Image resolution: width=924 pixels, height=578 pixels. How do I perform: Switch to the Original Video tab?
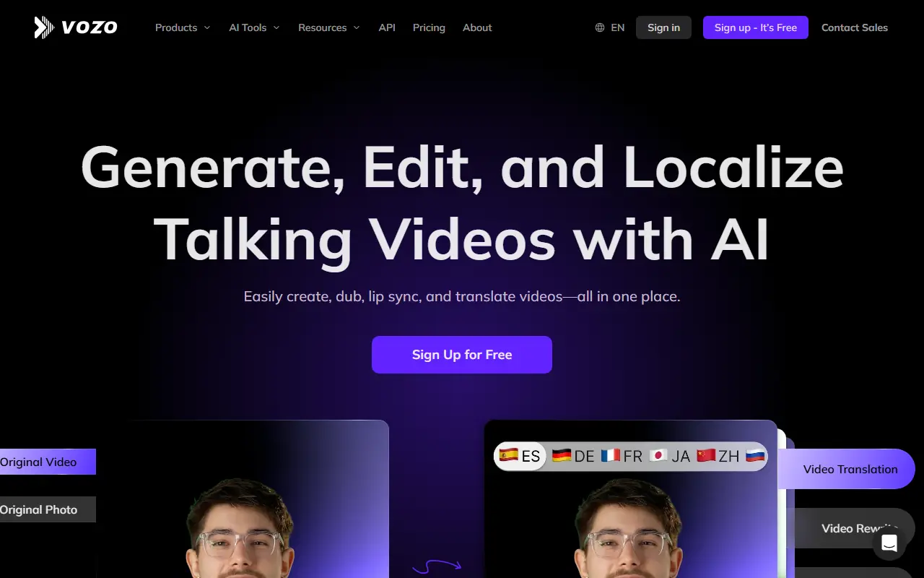point(43,462)
